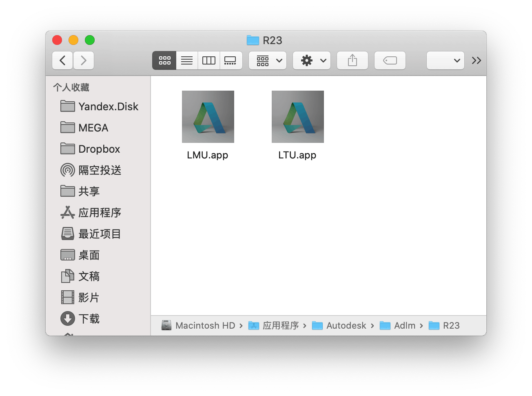Expand toolbar overflow with double chevron
Image resolution: width=532 pixels, height=396 pixels.
[476, 60]
